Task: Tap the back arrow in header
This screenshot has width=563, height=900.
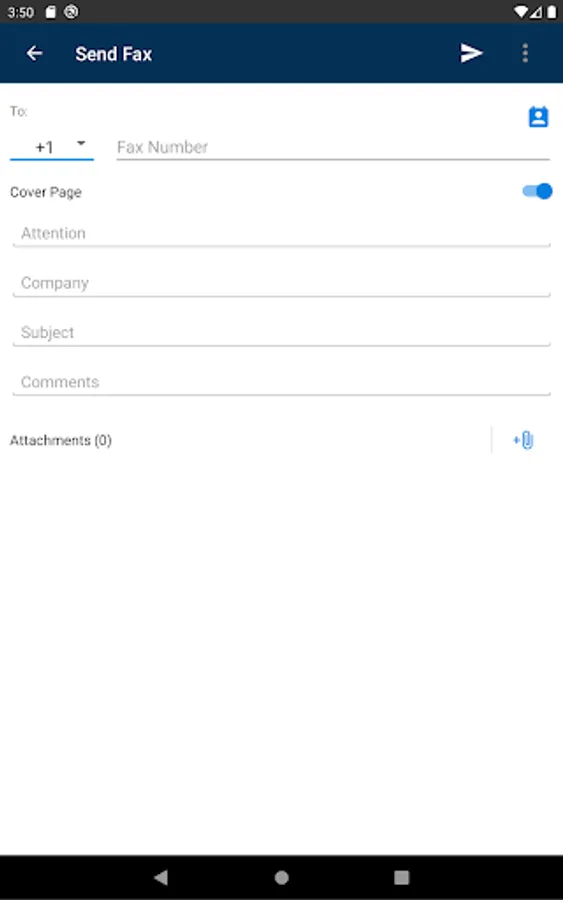Action: pyautogui.click(x=34, y=53)
